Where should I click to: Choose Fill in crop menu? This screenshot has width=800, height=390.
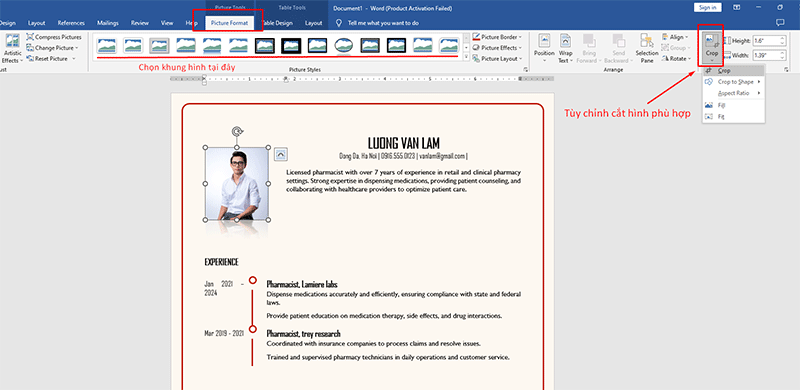point(733,105)
